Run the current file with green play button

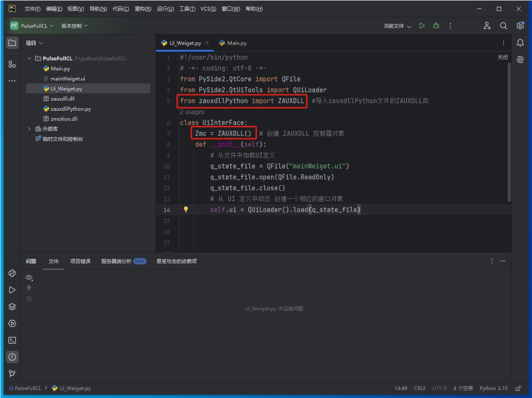pos(422,26)
